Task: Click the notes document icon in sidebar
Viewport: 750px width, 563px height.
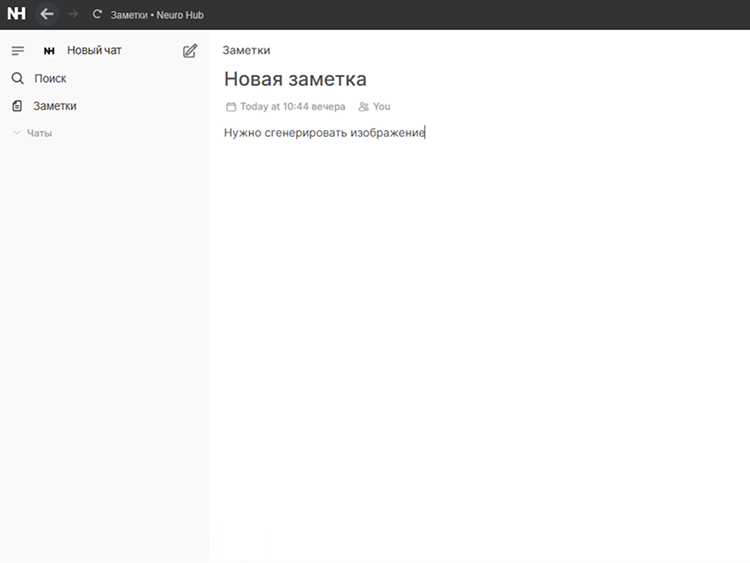Action: (x=17, y=106)
